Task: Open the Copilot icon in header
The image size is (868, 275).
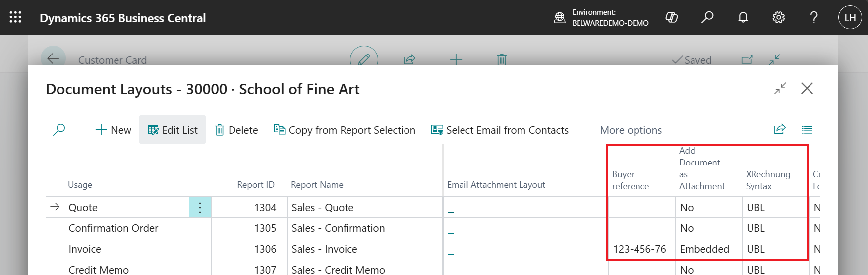Action: [672, 17]
